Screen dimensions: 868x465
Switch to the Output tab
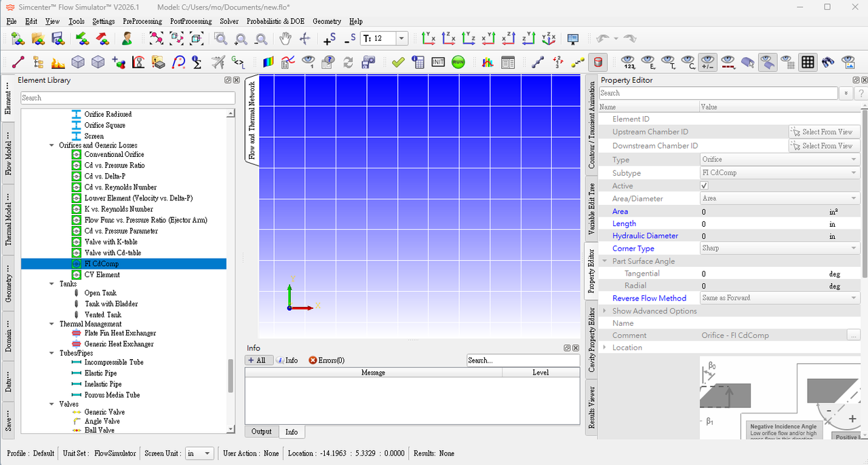tap(261, 432)
